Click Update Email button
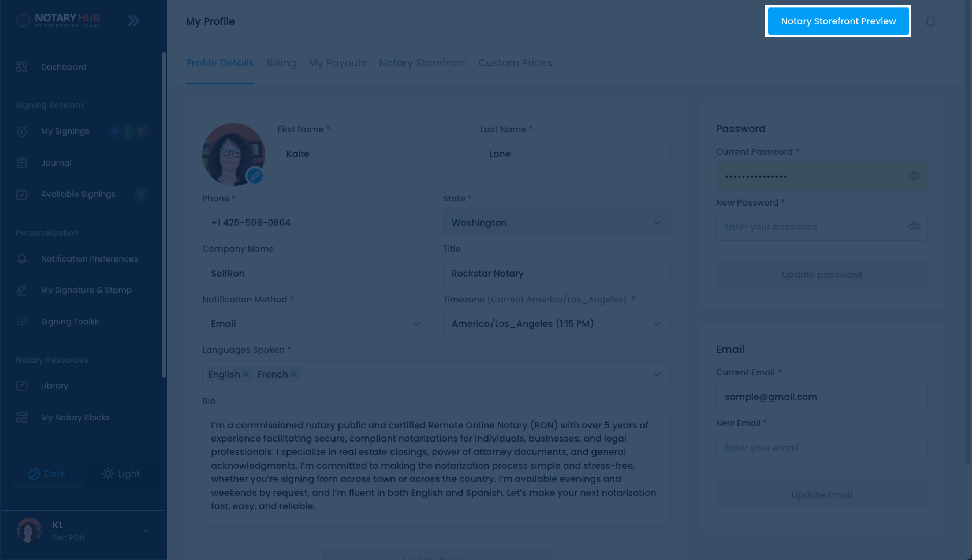 tap(822, 495)
